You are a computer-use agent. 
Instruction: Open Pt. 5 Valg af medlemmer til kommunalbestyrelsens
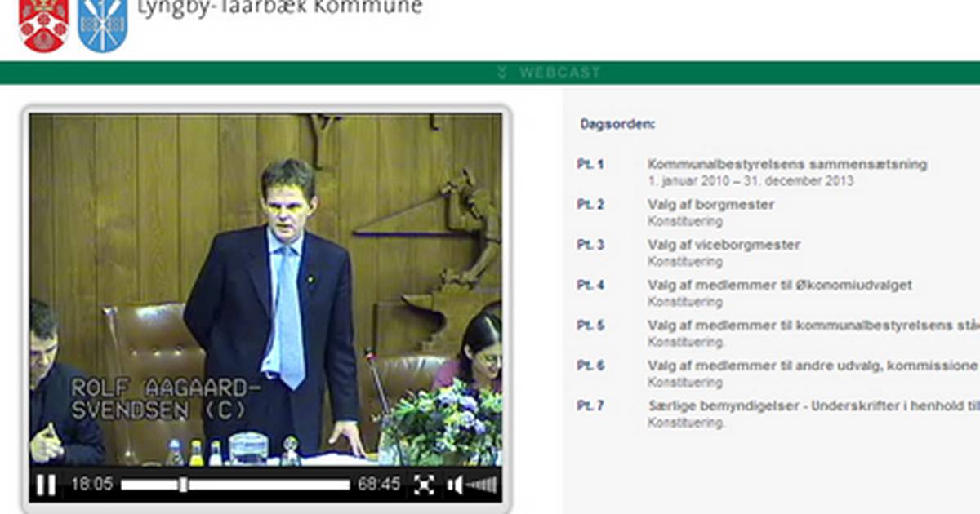[x=813, y=326]
